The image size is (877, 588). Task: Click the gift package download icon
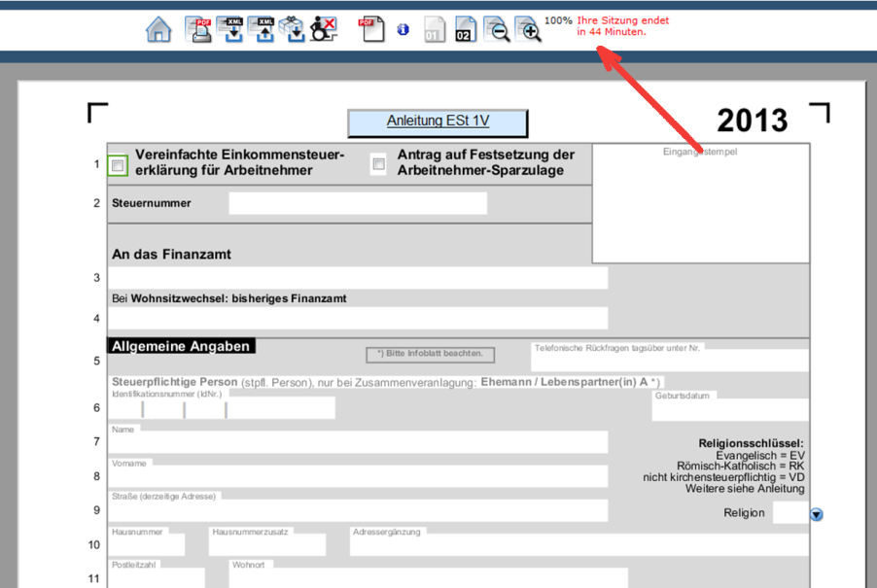click(292, 29)
